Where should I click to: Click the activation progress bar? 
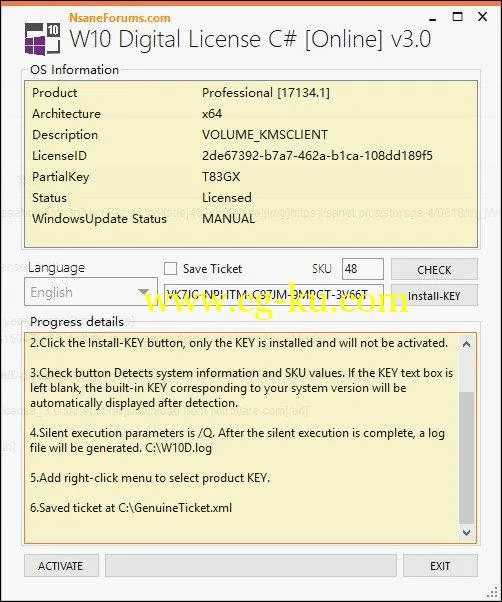(251, 566)
